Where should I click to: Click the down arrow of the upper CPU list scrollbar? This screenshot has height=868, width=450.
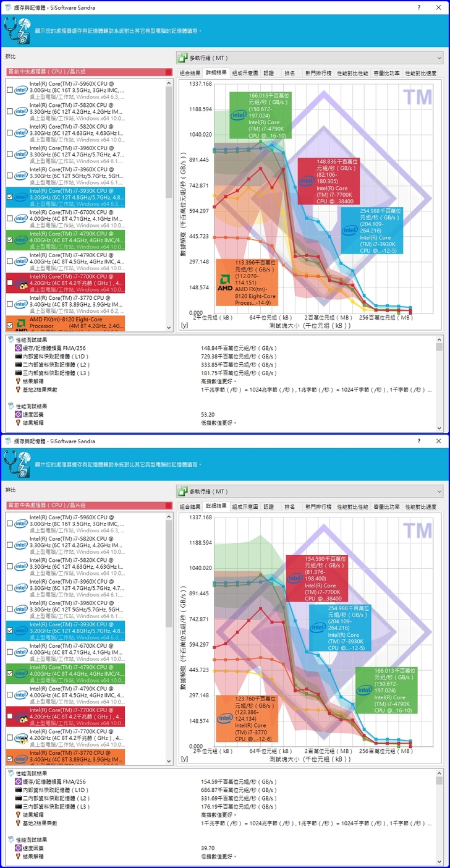click(x=169, y=328)
